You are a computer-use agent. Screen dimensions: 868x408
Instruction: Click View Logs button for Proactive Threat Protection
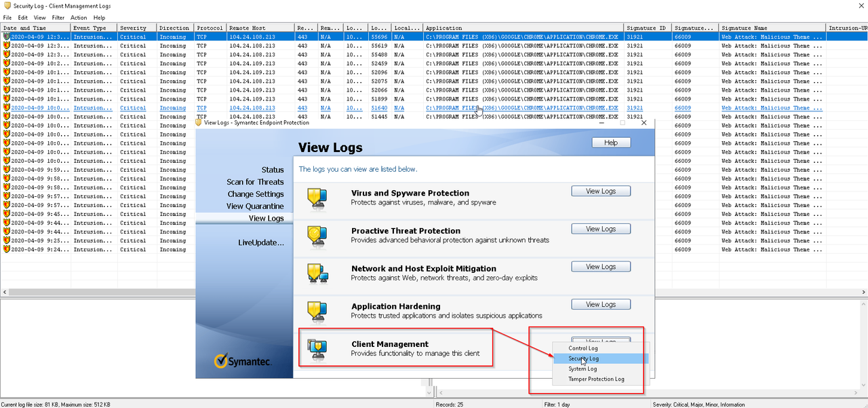(x=601, y=229)
